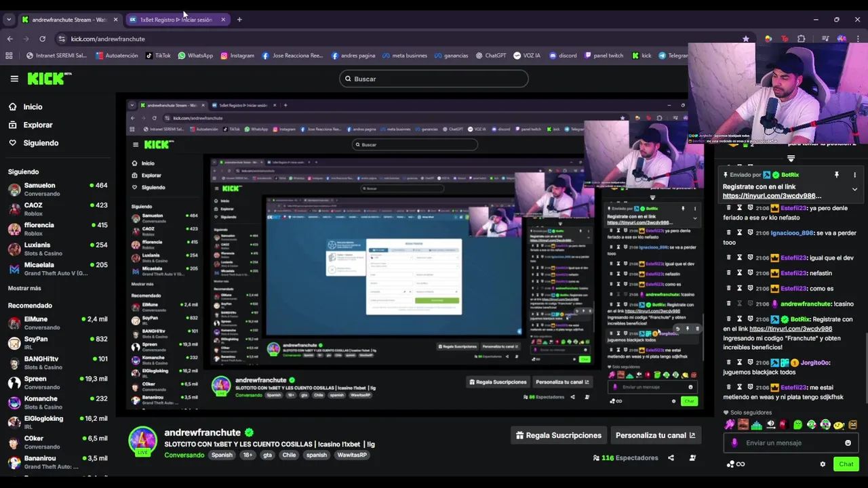The image size is (868, 488).
Task: Open tinyurl link in BotRix chat message
Action: pyautogui.click(x=791, y=329)
